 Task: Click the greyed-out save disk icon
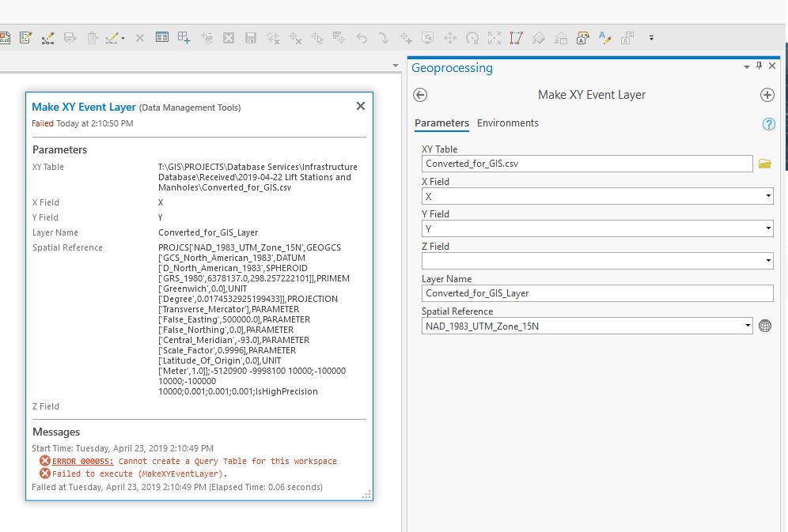(x=250, y=38)
